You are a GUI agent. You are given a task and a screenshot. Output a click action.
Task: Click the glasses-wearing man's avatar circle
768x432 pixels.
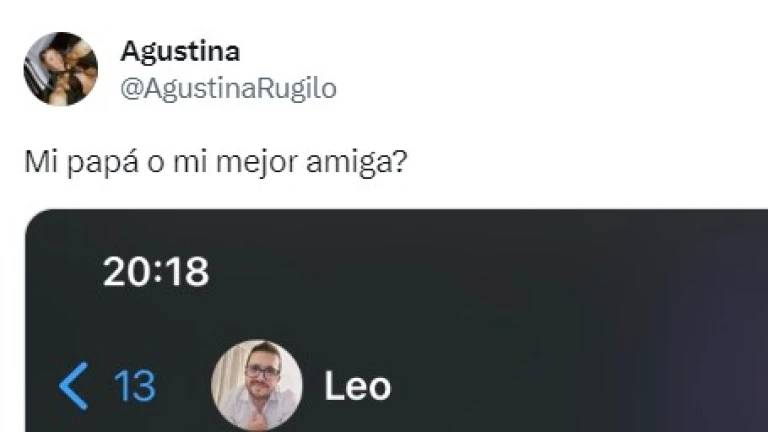tap(257, 385)
